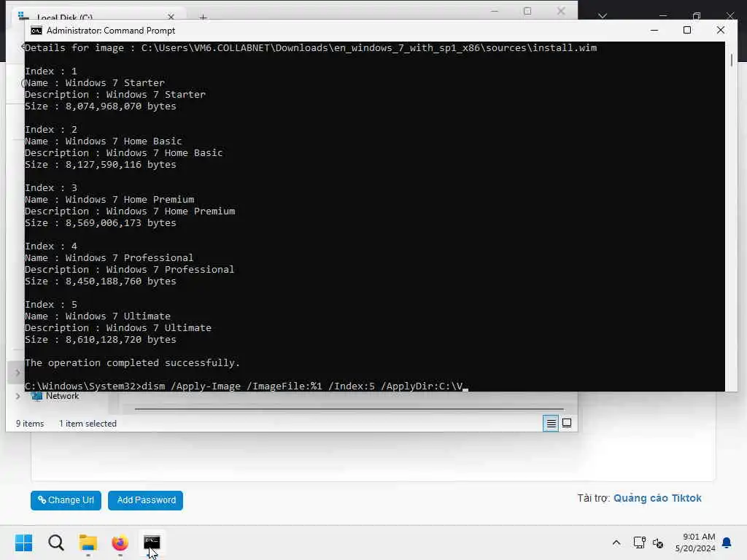Screen dimensions: 747x560
Task: Close the File Explorer window
Action: (561, 10)
